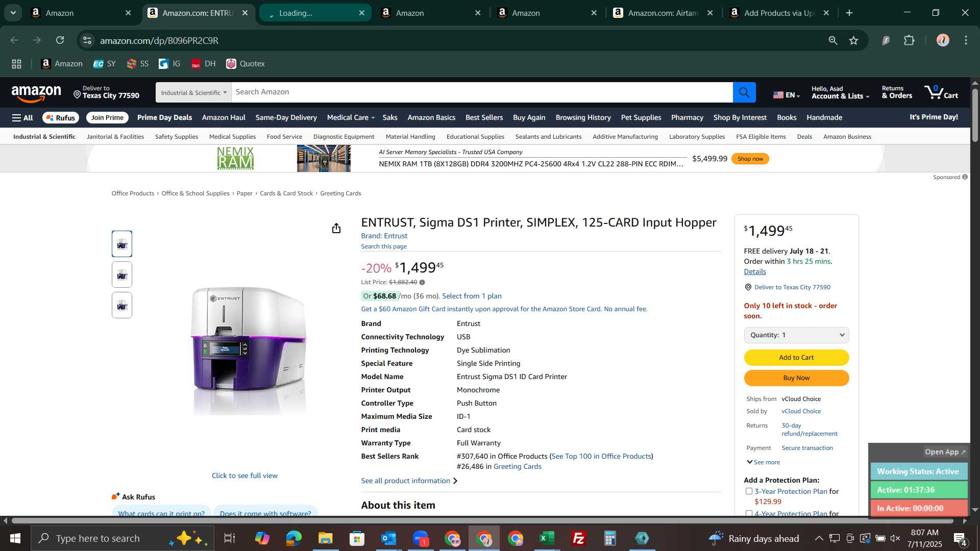Reload the page with refresh icon
This screenshot has width=980, height=551.
click(x=60, y=40)
